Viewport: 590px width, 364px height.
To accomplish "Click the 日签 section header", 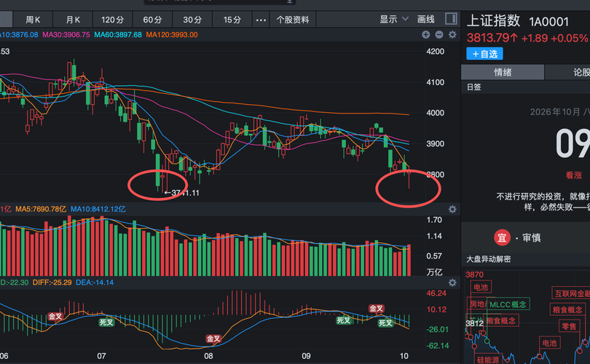I will coord(473,87).
